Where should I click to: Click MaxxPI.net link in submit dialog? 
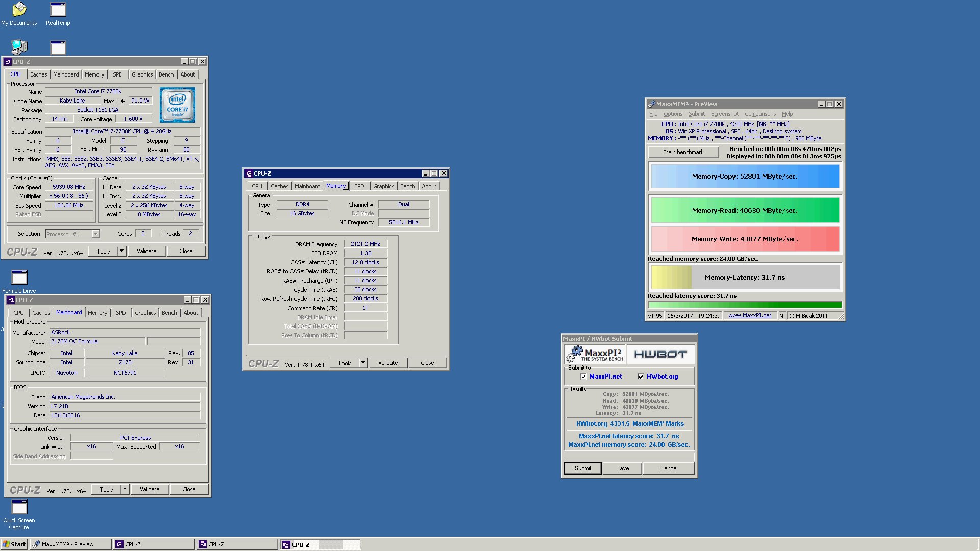[605, 377]
